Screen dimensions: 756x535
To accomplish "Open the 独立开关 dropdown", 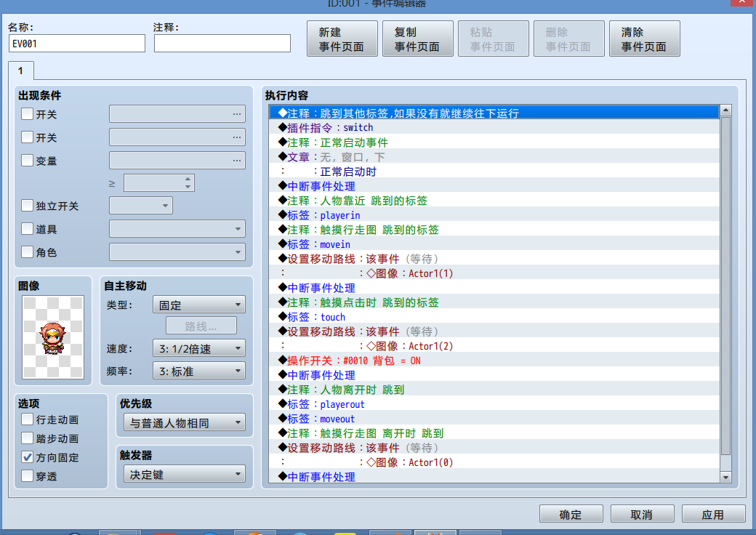I will [x=141, y=205].
